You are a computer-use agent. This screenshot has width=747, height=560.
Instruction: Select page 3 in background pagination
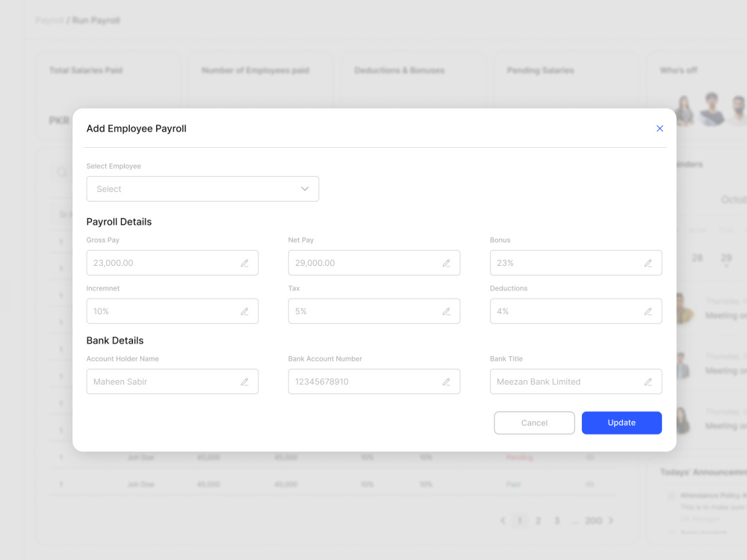[x=557, y=521]
